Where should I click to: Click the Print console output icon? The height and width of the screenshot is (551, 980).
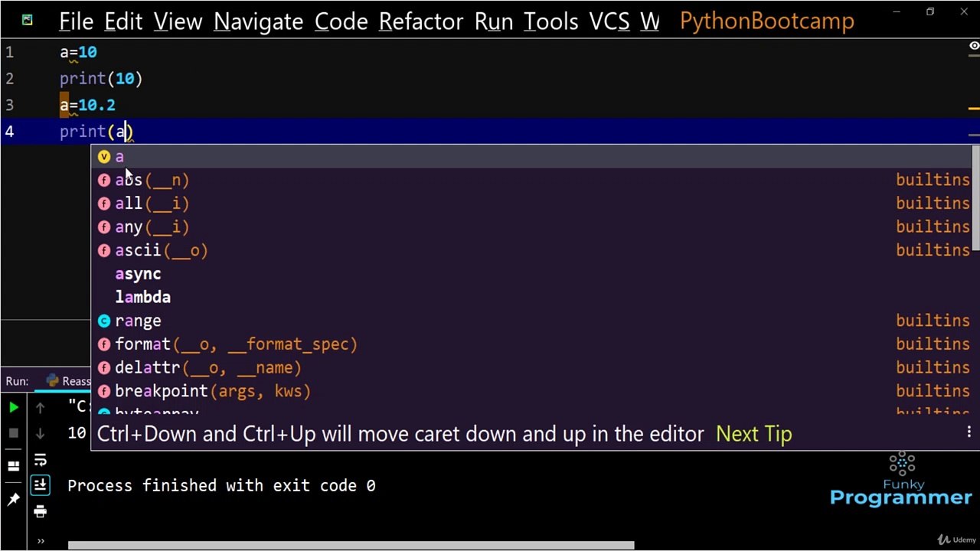pyautogui.click(x=41, y=511)
